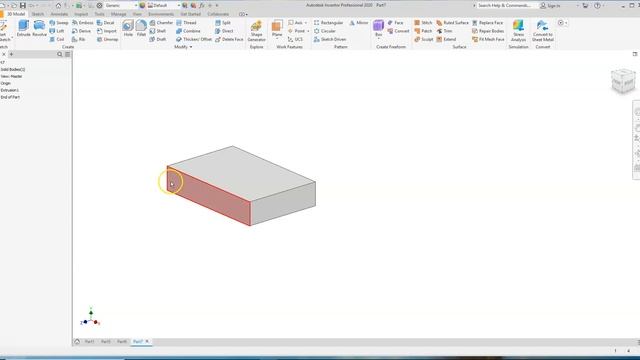Choose the Combine tool

[x=188, y=31]
